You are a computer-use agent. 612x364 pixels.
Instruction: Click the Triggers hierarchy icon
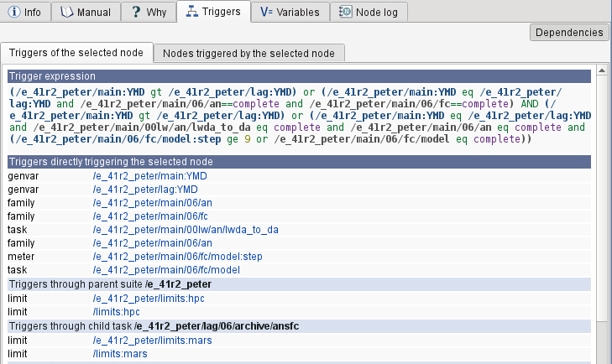pos(191,12)
